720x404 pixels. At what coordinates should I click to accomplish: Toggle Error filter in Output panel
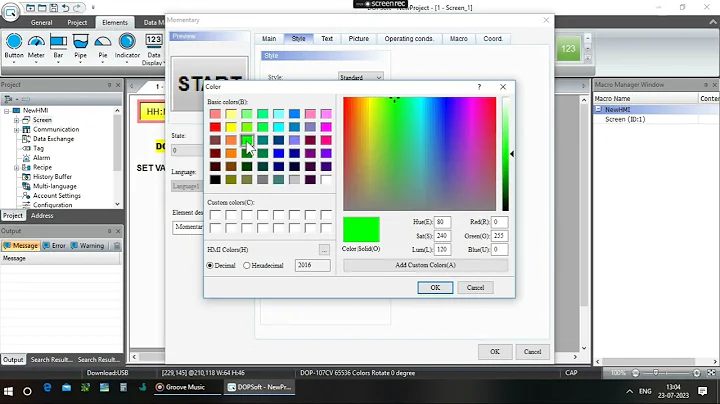pos(54,246)
